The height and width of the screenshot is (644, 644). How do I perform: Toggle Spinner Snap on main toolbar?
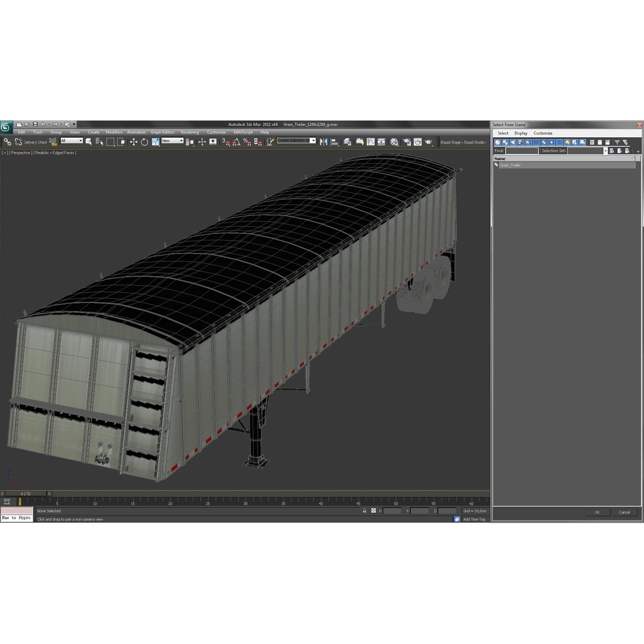[x=258, y=142]
